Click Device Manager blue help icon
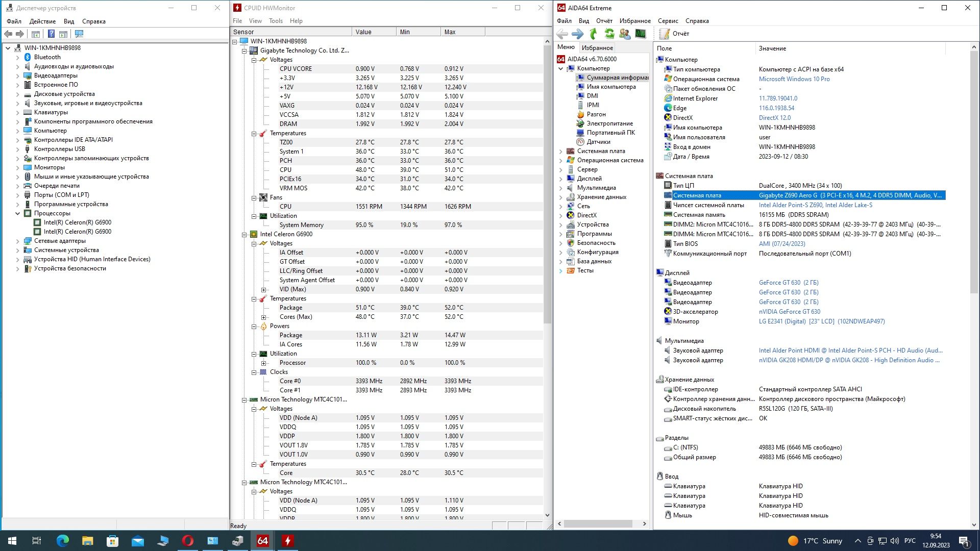The width and height of the screenshot is (980, 551). pos(51,34)
